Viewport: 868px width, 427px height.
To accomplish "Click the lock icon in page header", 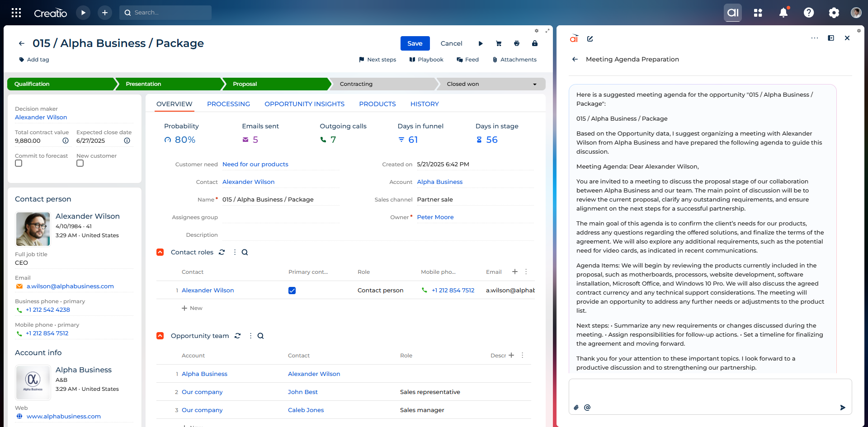I will tap(535, 43).
